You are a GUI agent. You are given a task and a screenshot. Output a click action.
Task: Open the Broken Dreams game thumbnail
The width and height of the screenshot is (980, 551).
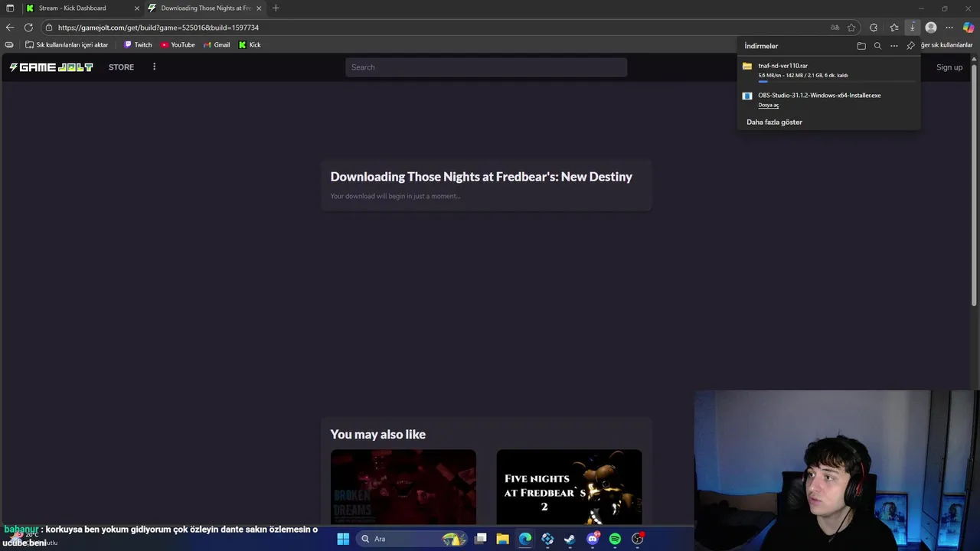tap(403, 487)
